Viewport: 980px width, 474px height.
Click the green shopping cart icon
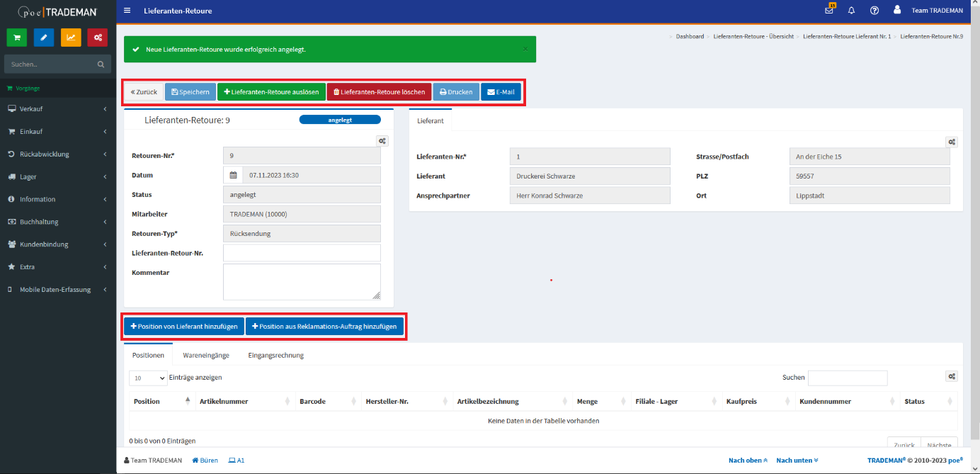[17, 38]
